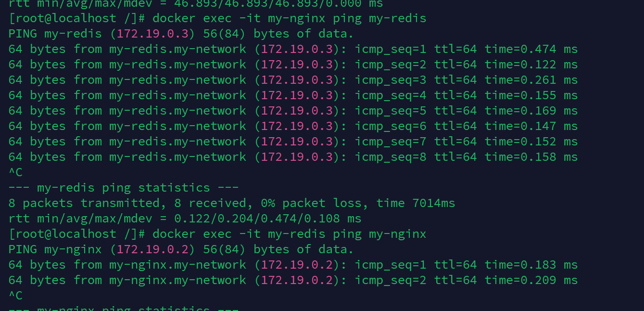Click the icmp_seq=3 time=0.261 ms line
Screen dimensions: 644x311
pos(293,80)
